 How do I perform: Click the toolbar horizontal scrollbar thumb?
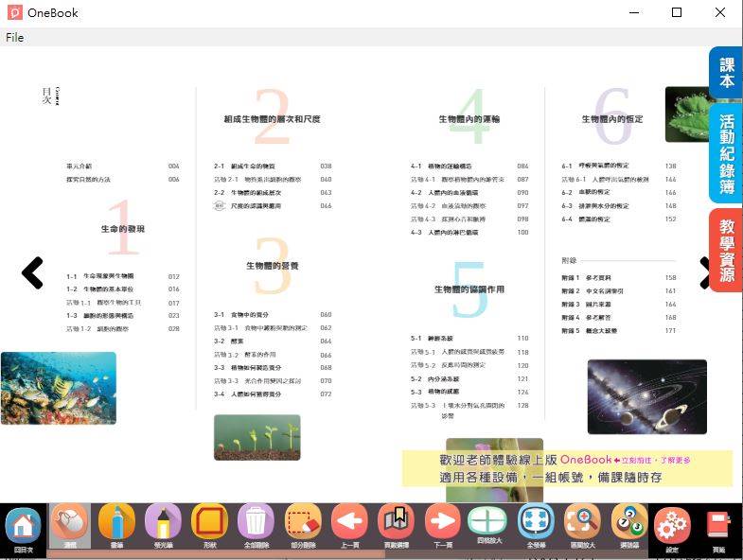216,553
